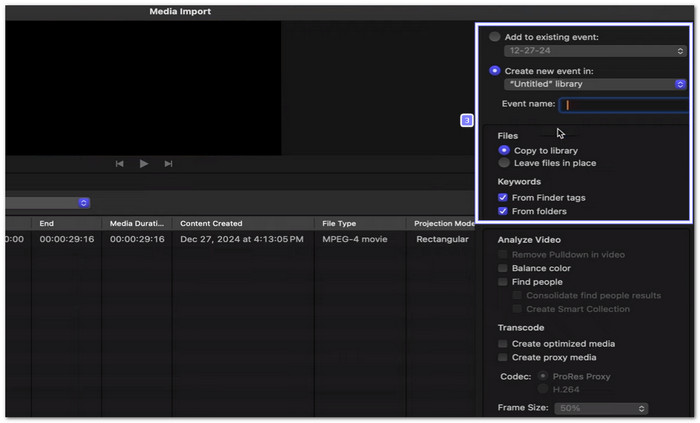Enable Balance color analysis
This screenshot has height=423, width=700.
click(x=503, y=268)
